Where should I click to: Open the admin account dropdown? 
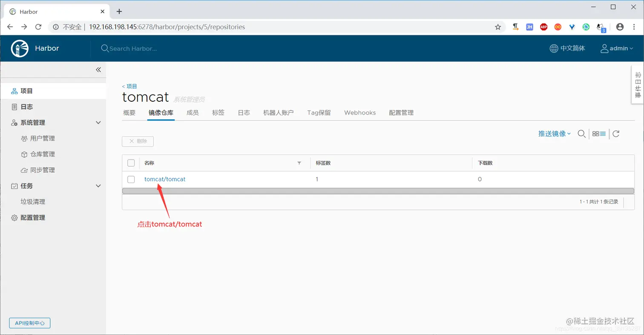click(621, 49)
